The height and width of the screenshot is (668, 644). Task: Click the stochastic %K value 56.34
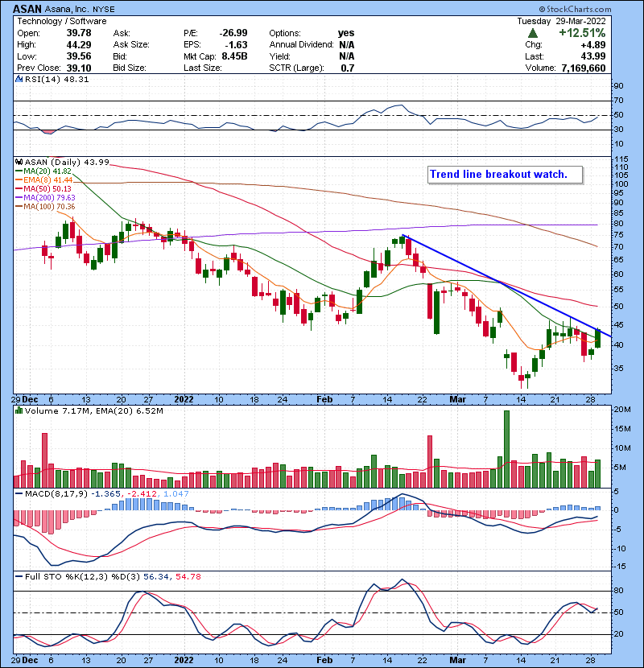coord(155,577)
